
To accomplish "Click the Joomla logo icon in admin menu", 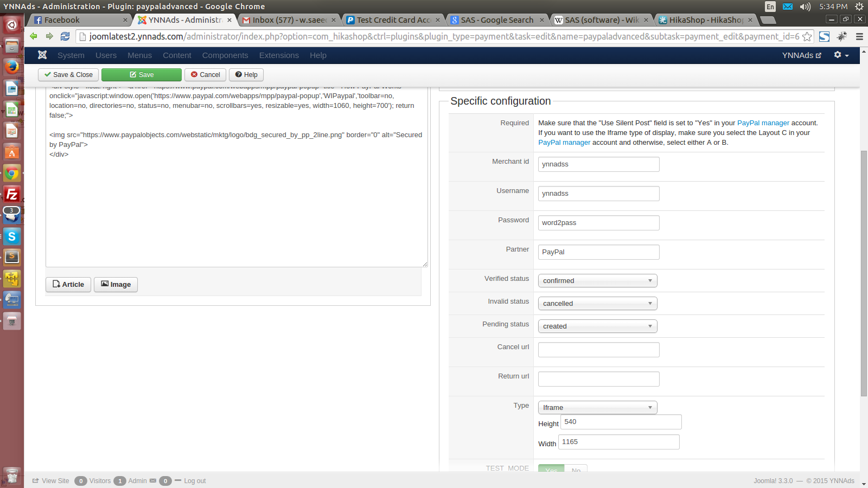I will tap(42, 55).
